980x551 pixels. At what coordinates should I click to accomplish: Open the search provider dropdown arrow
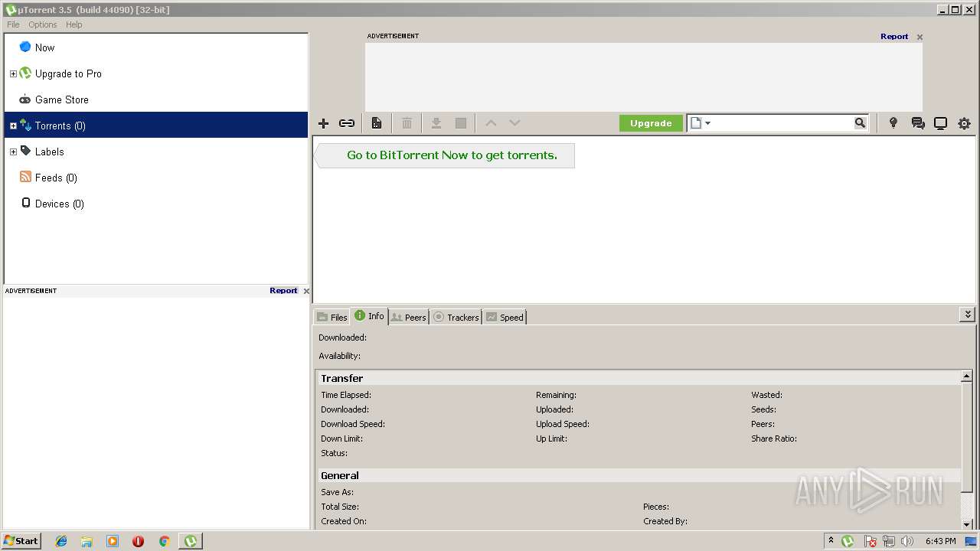click(x=707, y=123)
